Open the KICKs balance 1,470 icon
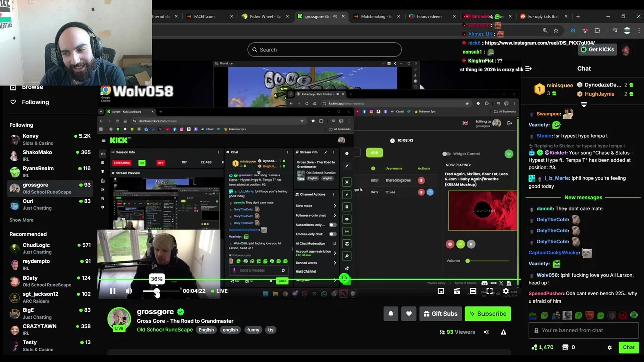The width and height of the screenshot is (644, 362). tap(542, 348)
